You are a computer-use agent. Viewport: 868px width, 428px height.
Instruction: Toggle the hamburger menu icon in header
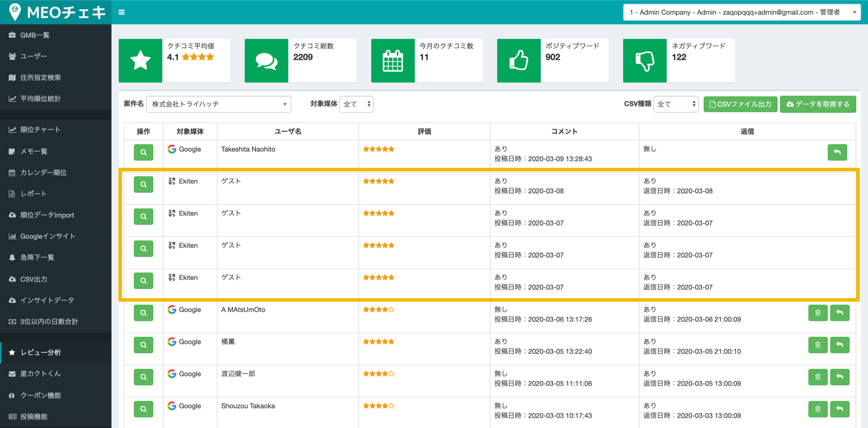point(122,12)
